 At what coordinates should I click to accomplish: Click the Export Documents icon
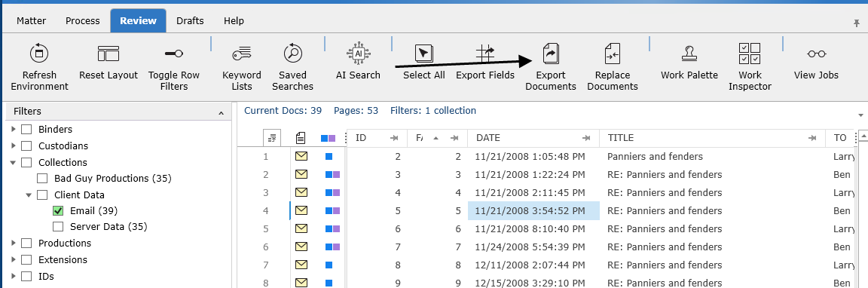click(550, 54)
